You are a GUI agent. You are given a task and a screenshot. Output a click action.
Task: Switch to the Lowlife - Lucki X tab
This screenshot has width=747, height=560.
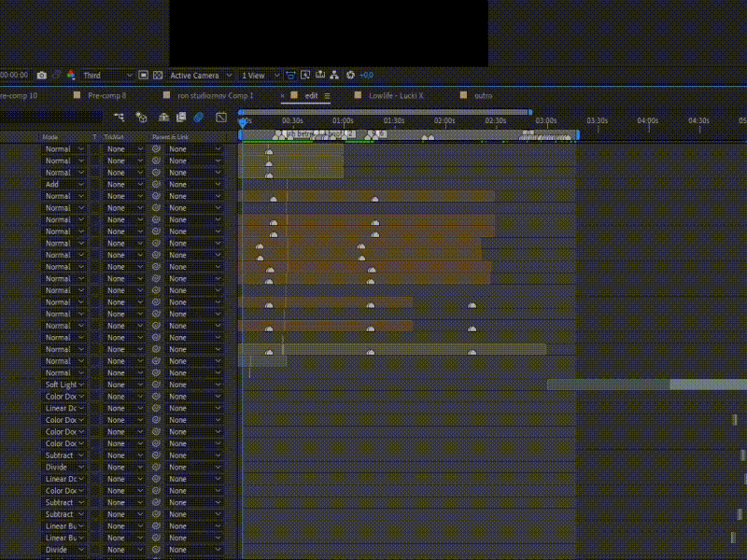click(396, 95)
